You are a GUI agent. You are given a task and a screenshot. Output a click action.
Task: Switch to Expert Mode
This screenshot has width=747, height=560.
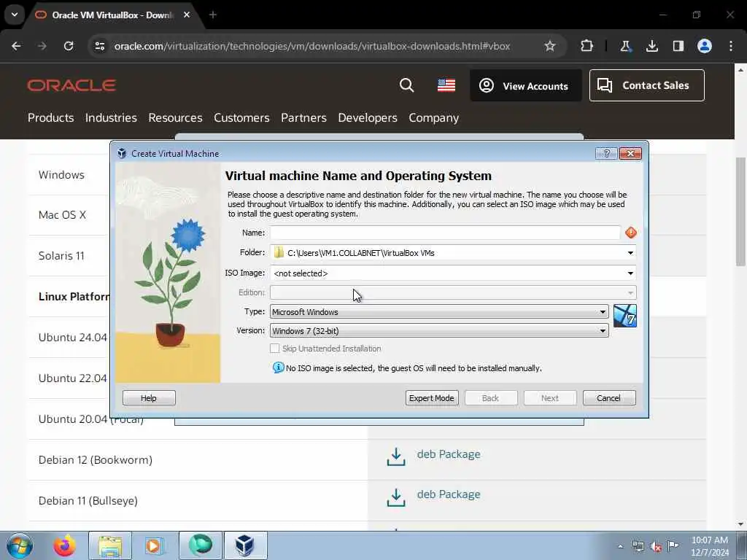point(432,398)
